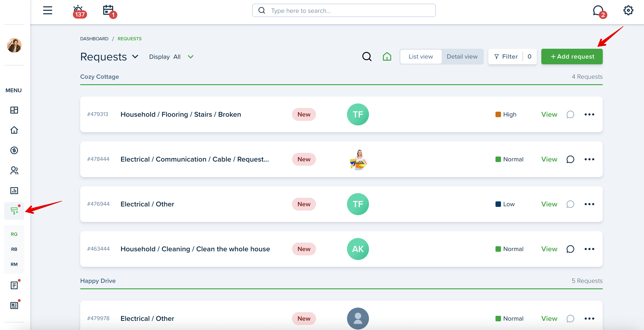Click the New status badge on #478444
This screenshot has width=644, height=330.
pyautogui.click(x=304, y=159)
